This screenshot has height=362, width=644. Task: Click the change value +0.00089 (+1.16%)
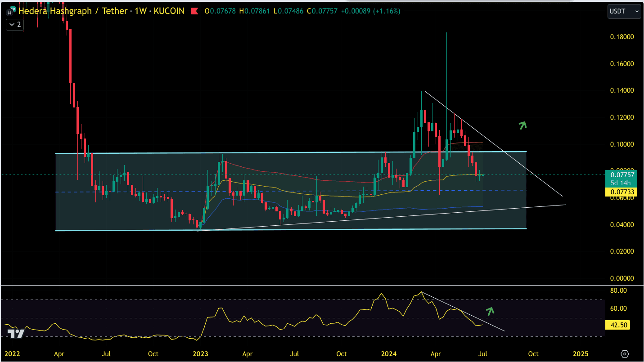(370, 11)
